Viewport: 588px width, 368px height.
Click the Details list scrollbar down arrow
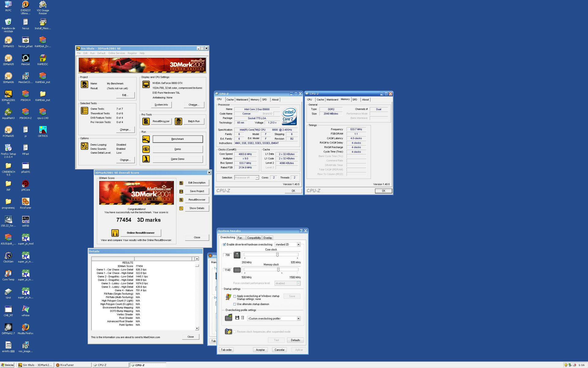[197, 328]
